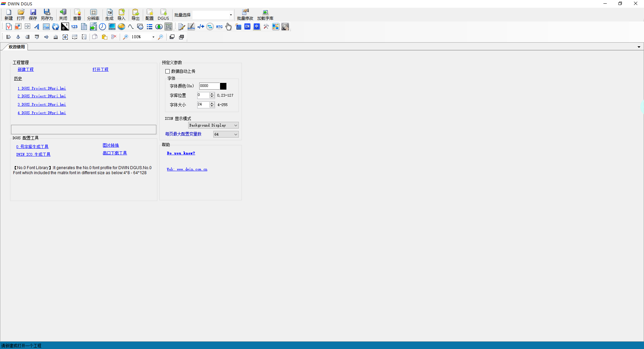Toggle the 数据自动上传 checkbox
The image size is (644, 349).
(x=167, y=71)
